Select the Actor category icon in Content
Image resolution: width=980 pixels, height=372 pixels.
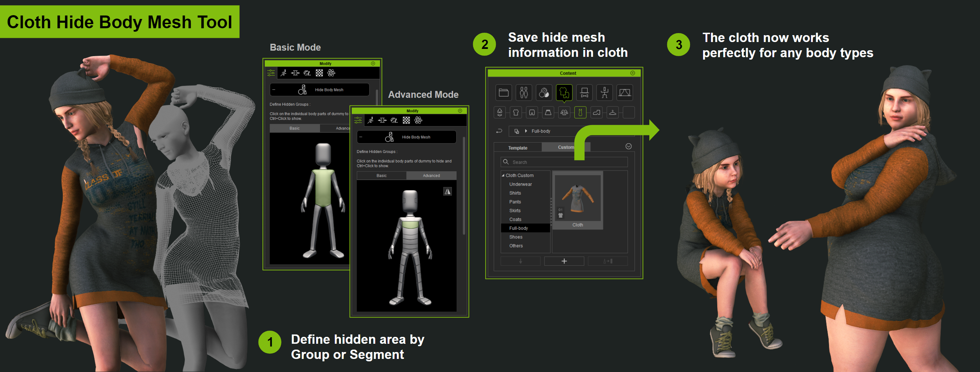(x=524, y=92)
